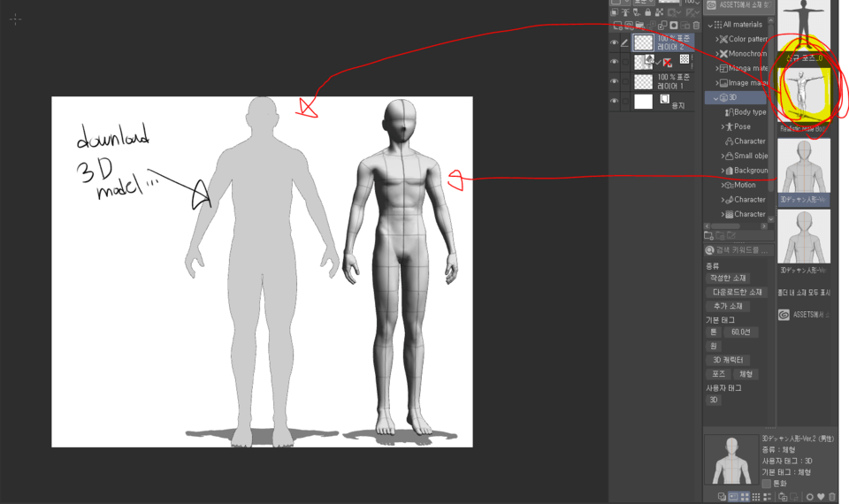The height and width of the screenshot is (504, 849).
Task: Hide 레이어 1 with eye icon
Action: [614, 81]
